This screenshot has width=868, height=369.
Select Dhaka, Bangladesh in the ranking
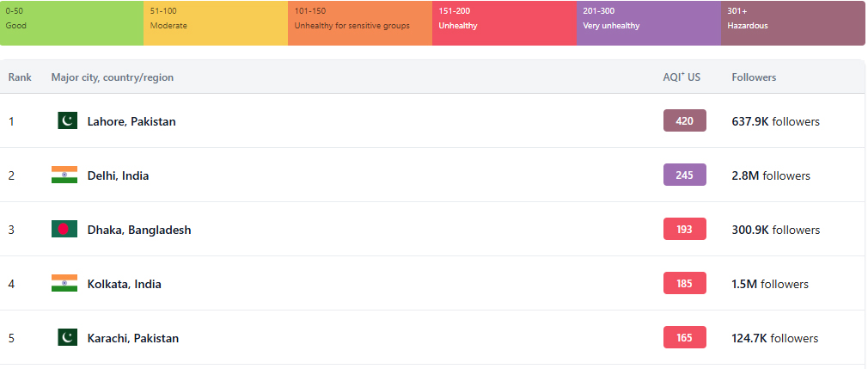click(139, 230)
